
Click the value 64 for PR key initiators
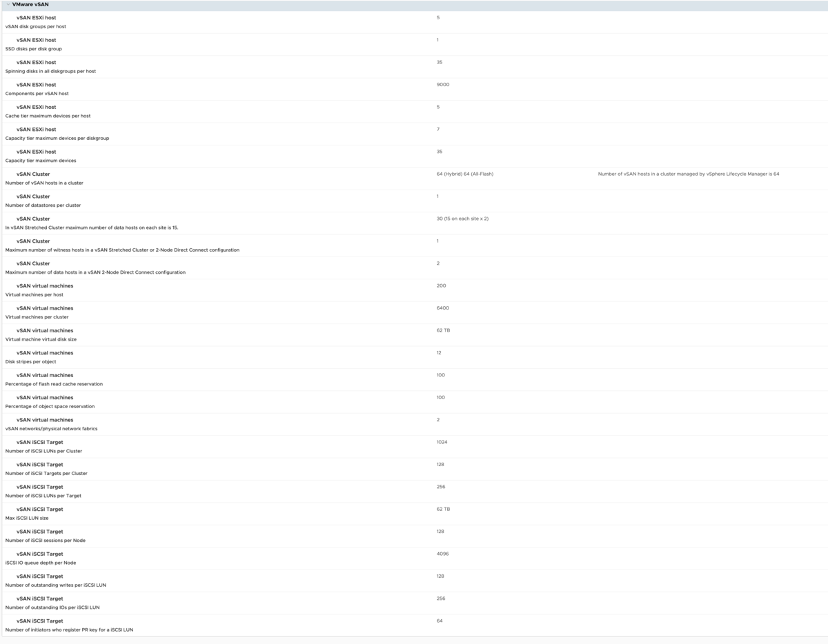[440, 621]
